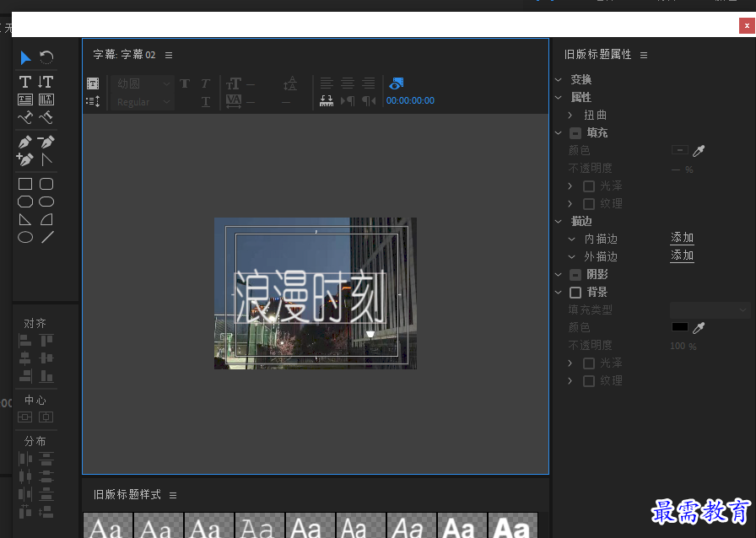The height and width of the screenshot is (538, 756).
Task: Select the Add Anchor Point tool
Action: point(25,159)
